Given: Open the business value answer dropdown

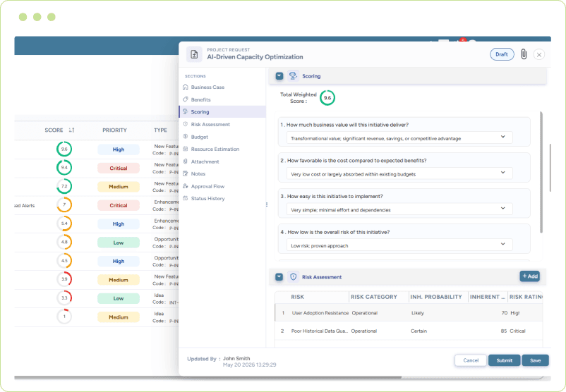Looking at the screenshot, I should click(399, 138).
